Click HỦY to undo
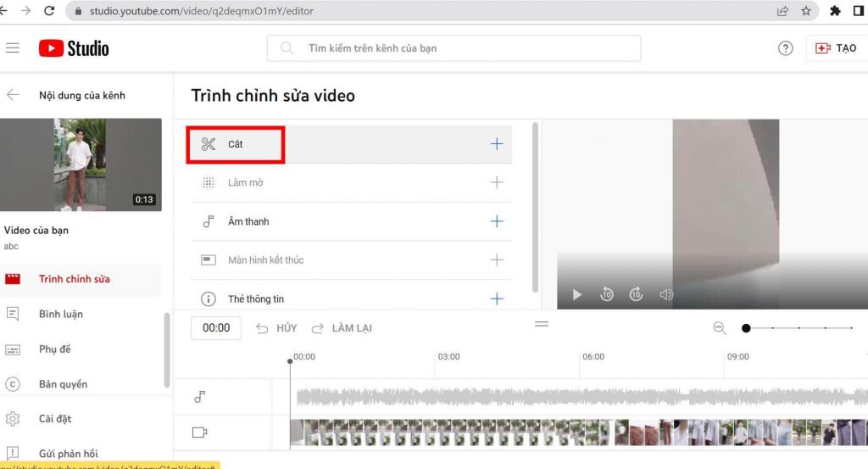This screenshot has height=469, width=868. coord(276,328)
